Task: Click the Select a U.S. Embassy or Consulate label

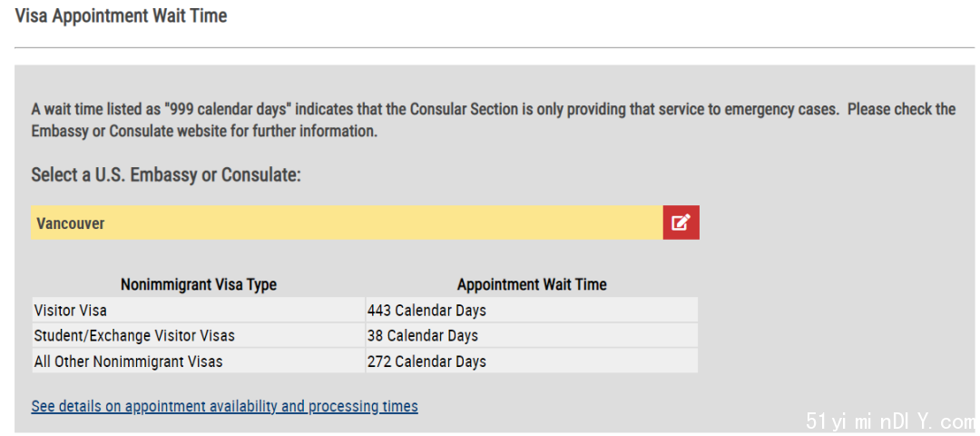Action: point(166,174)
